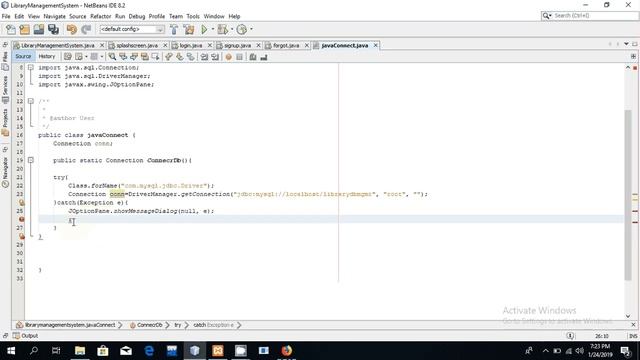Click the Profile Project icon
This screenshot has width=640, height=360.
pyautogui.click(x=242, y=29)
